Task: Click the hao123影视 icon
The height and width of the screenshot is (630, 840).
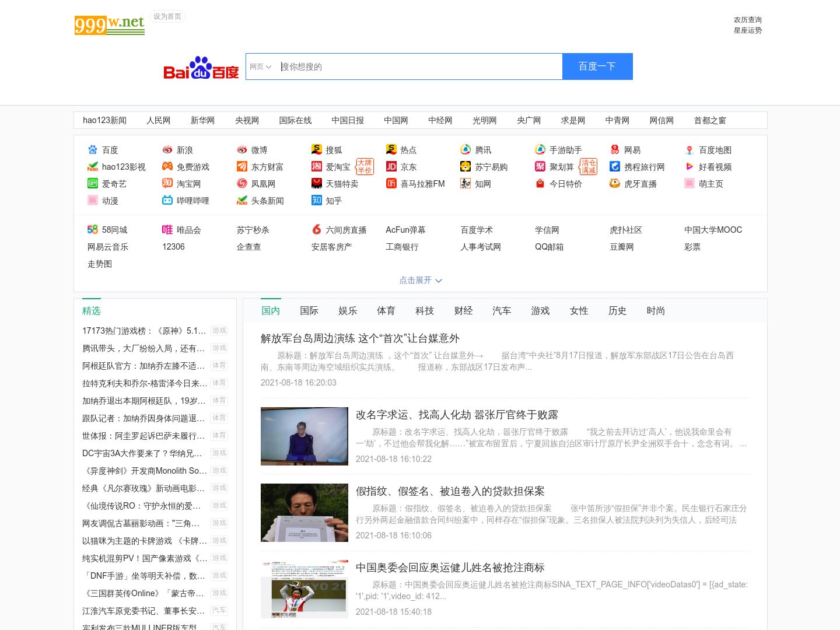Action: [93, 167]
